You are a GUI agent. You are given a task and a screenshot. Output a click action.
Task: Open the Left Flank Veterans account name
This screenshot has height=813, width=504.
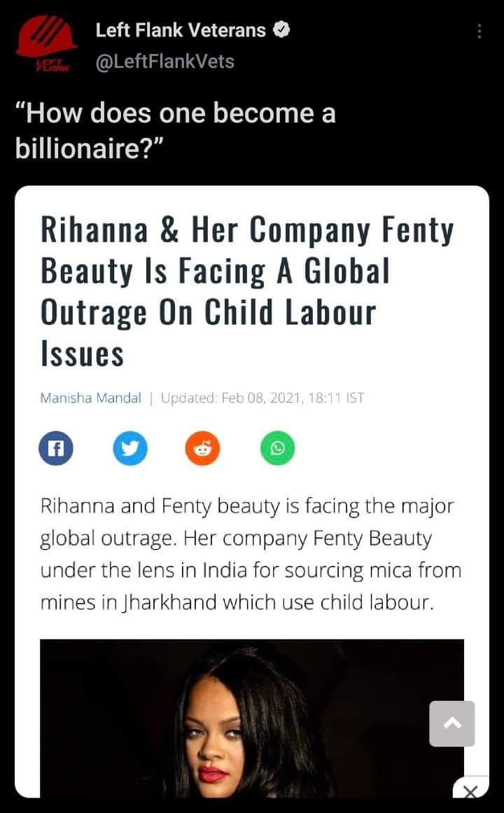181,30
